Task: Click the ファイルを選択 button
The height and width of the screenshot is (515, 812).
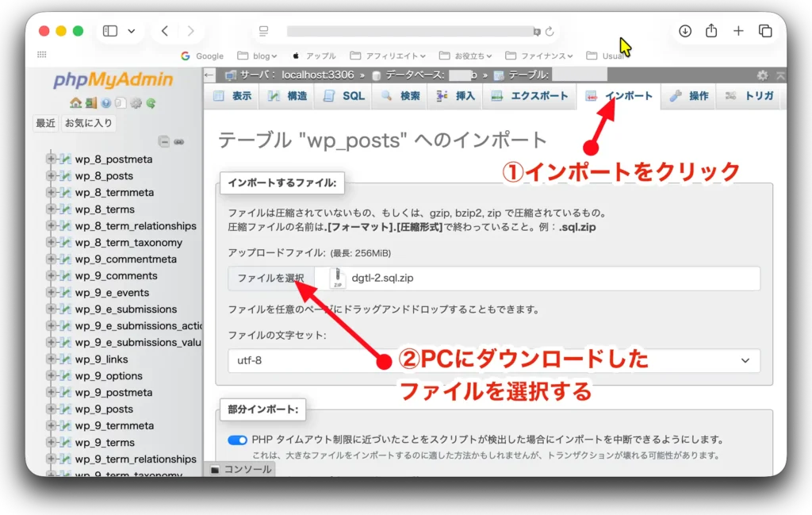Action: tap(270, 279)
